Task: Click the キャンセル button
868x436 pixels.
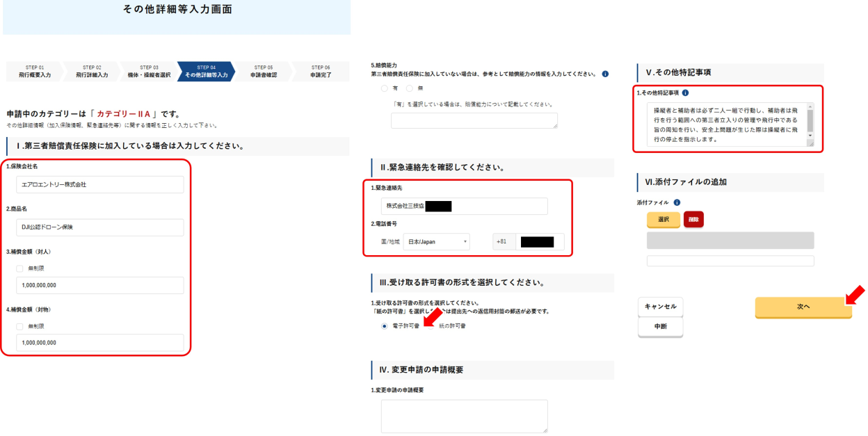Action: point(660,307)
